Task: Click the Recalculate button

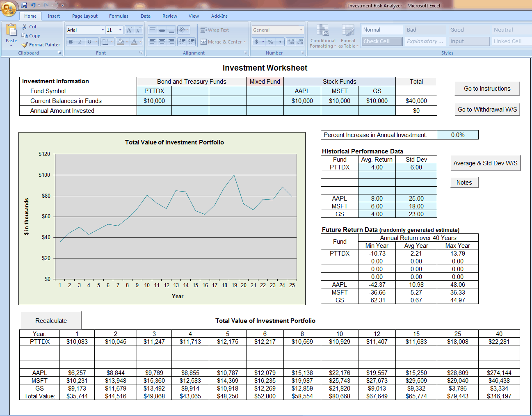Action: [51, 320]
